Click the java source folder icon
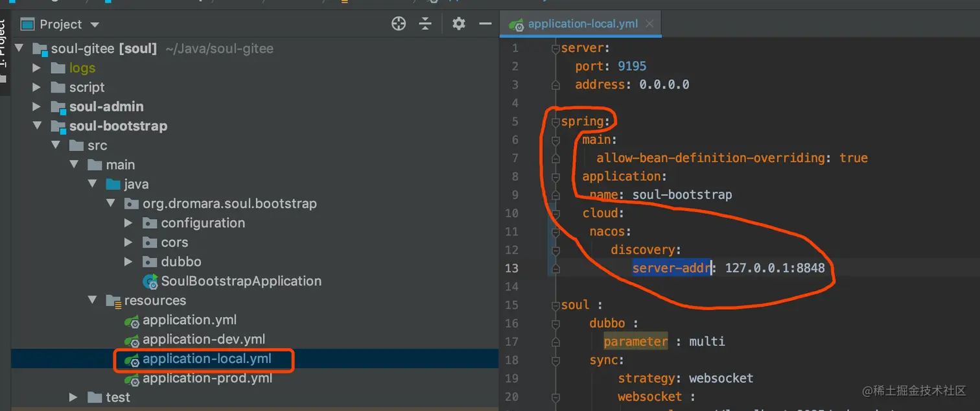Image resolution: width=980 pixels, height=411 pixels. click(x=113, y=185)
